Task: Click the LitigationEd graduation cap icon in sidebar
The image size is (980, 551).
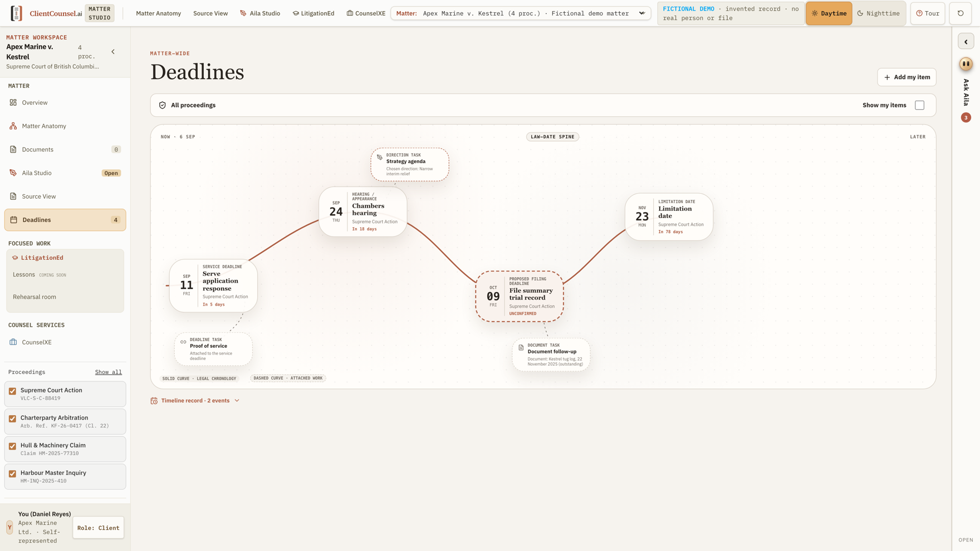Action: (15, 258)
